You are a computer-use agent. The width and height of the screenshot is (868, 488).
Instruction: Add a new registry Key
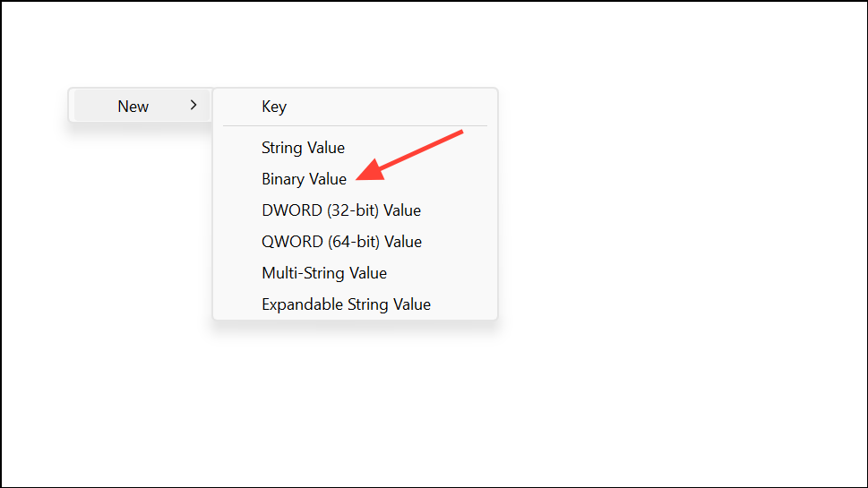click(274, 107)
